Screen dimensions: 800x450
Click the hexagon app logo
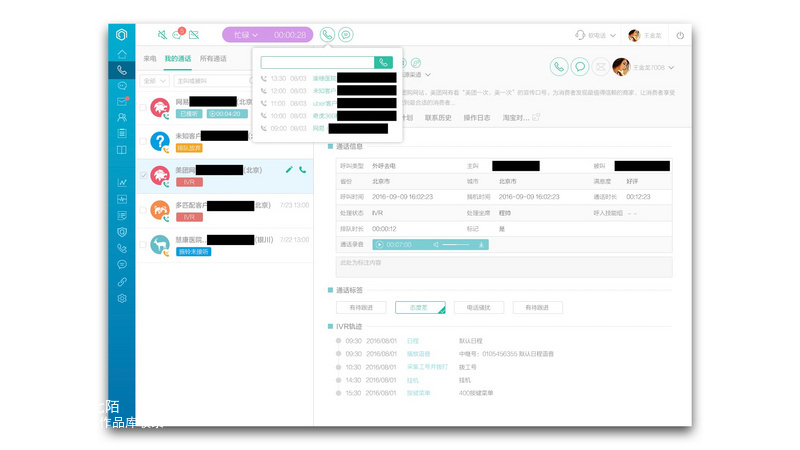pyautogui.click(x=121, y=34)
